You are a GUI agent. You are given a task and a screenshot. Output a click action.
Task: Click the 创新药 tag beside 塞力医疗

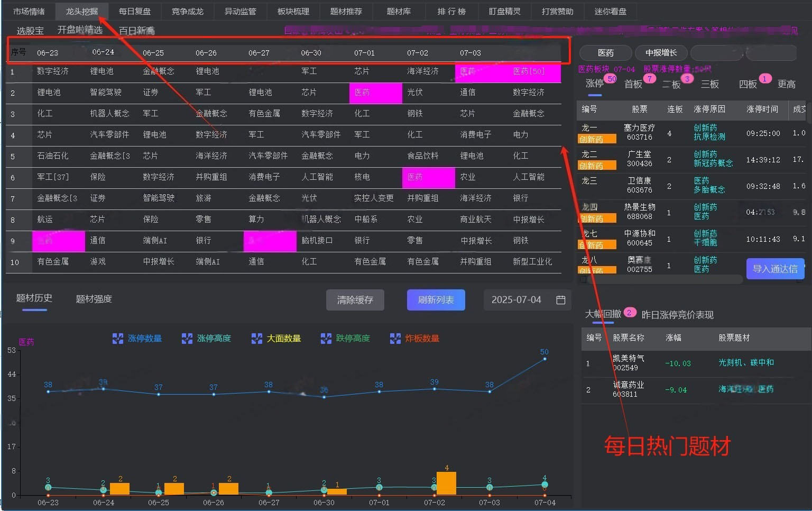pyautogui.click(x=597, y=139)
